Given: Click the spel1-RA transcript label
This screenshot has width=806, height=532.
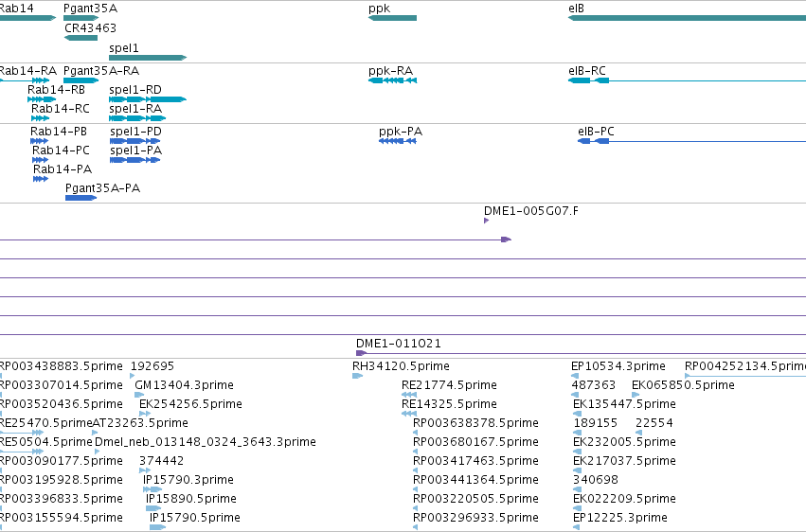Looking at the screenshot, I should (135, 108).
